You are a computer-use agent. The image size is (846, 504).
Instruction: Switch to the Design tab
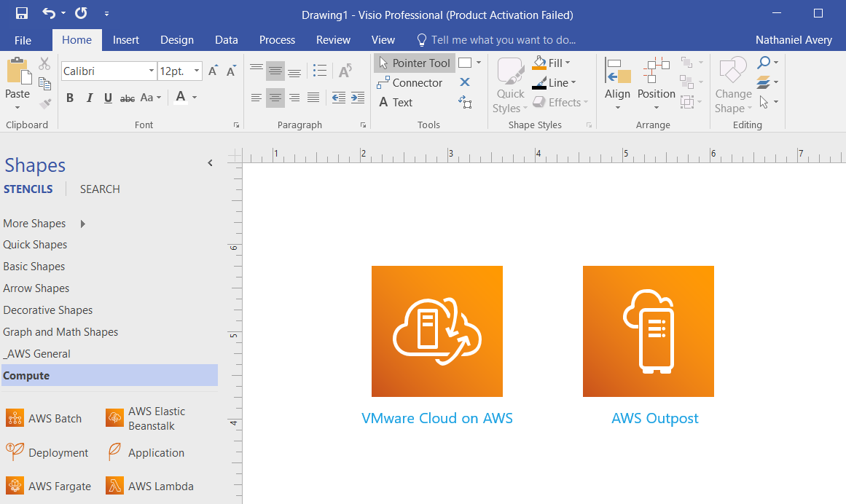tap(177, 40)
